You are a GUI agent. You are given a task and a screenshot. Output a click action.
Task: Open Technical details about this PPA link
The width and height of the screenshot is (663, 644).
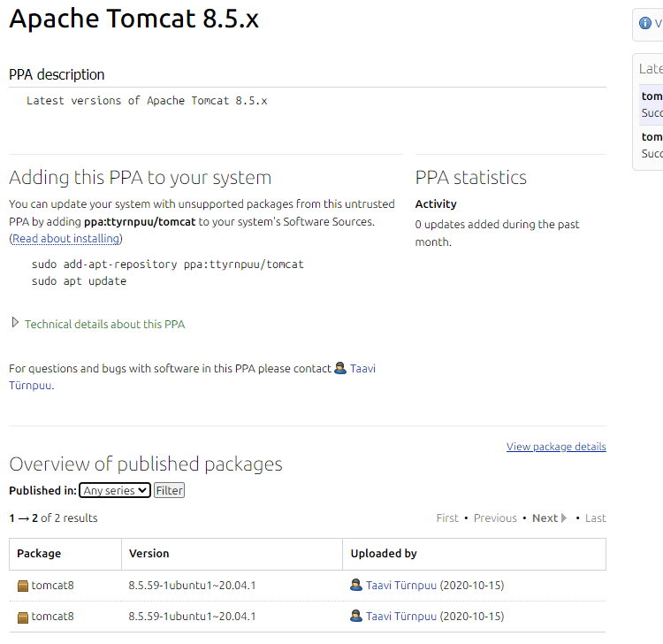pos(104,324)
